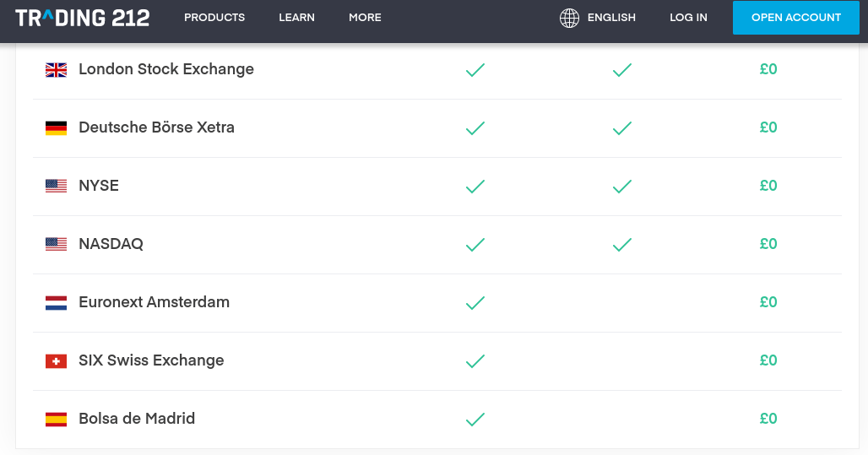
Task: Click the US flag beside NYSE
Action: [x=56, y=186]
